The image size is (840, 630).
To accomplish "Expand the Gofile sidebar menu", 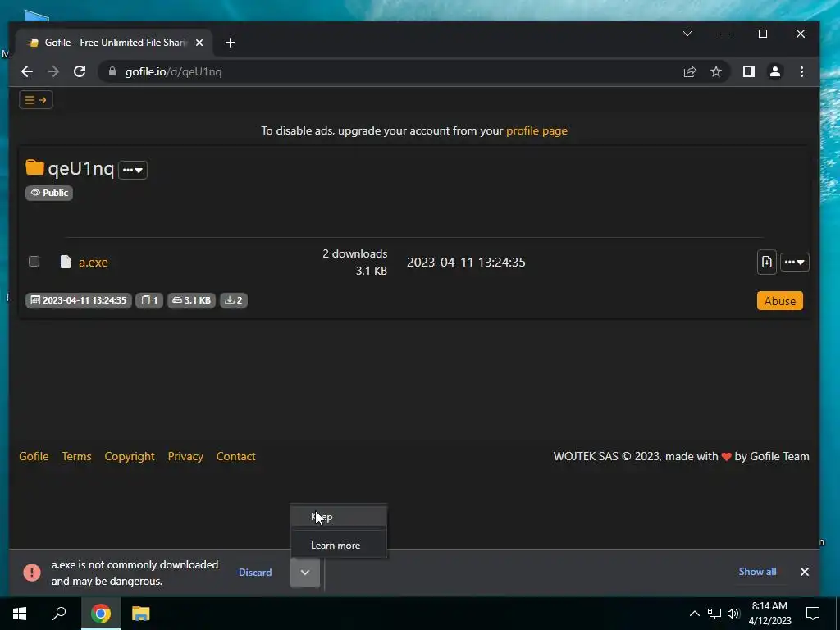I will click(x=36, y=99).
